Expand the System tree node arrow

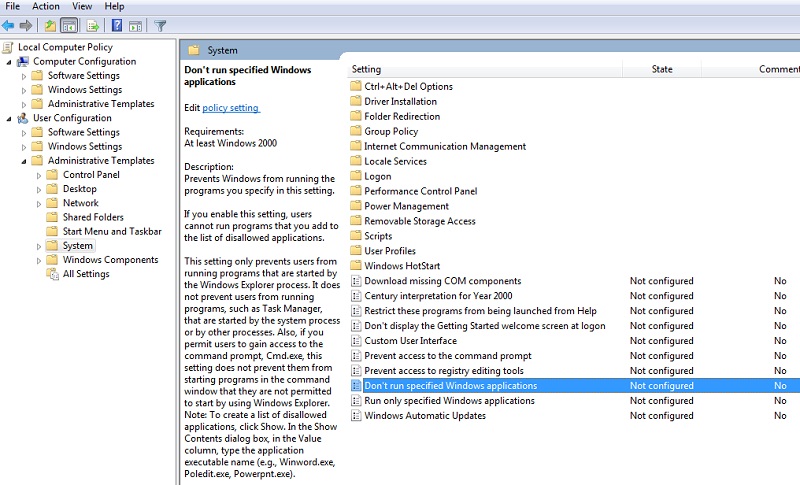tap(39, 246)
